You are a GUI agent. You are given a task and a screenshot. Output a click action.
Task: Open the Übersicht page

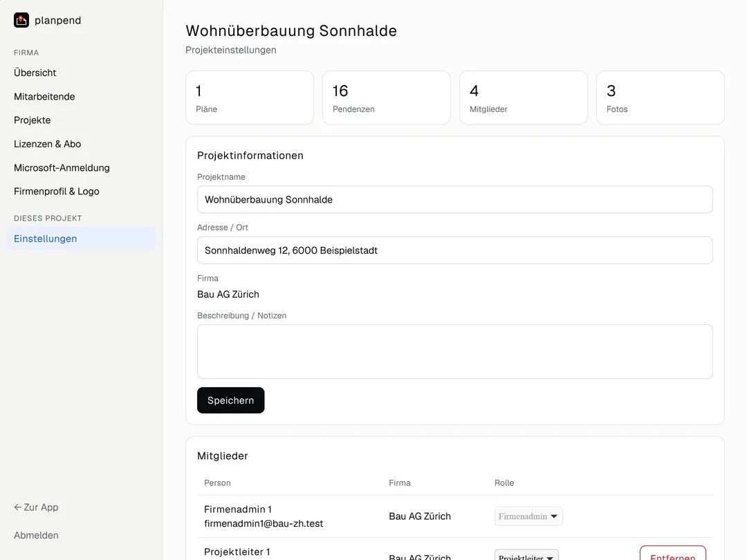tap(35, 73)
